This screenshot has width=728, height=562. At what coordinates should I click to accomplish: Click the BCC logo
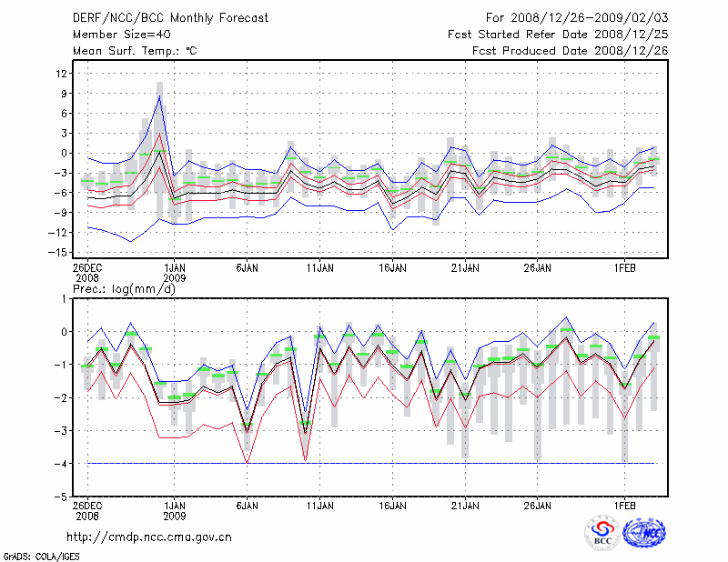point(602,533)
